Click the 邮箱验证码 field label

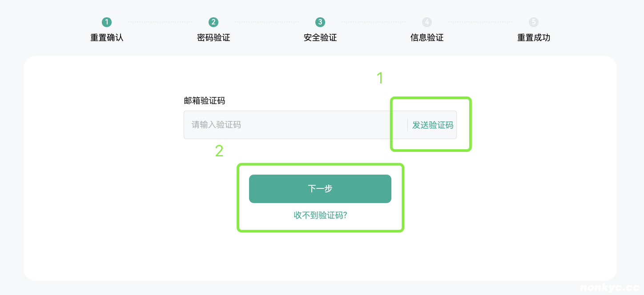204,101
